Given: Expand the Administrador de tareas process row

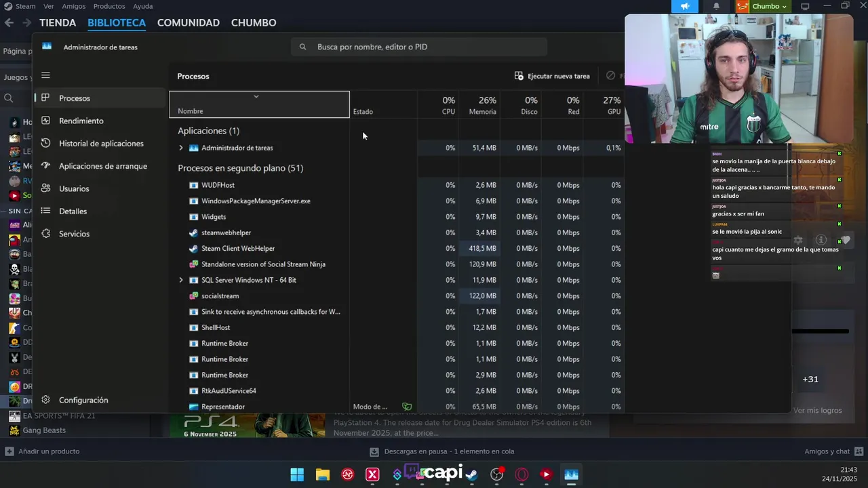Looking at the screenshot, I should pyautogui.click(x=180, y=148).
